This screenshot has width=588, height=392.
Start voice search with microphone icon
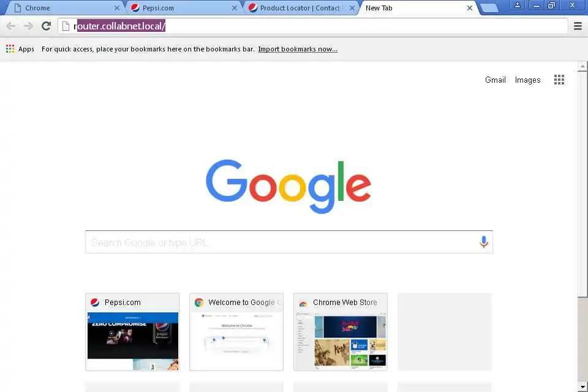pos(484,242)
